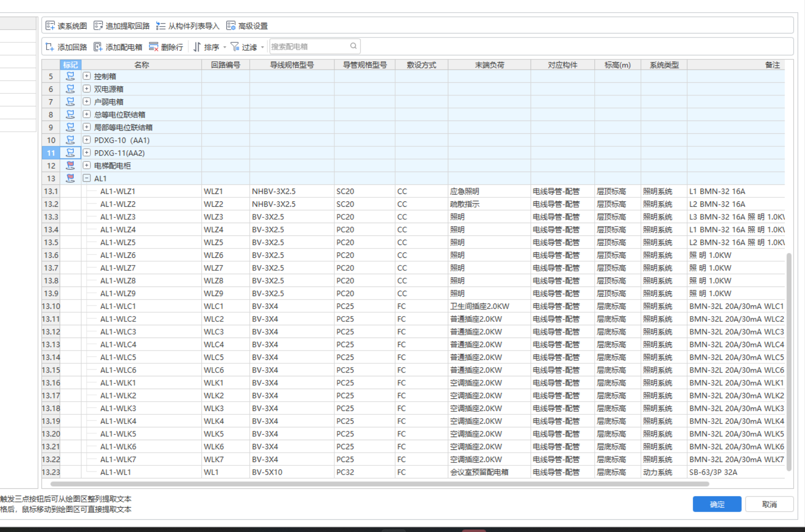Click mark flag icon for 局部等电位联结箱 row
Image resolution: width=805 pixels, height=532 pixels.
click(71, 127)
